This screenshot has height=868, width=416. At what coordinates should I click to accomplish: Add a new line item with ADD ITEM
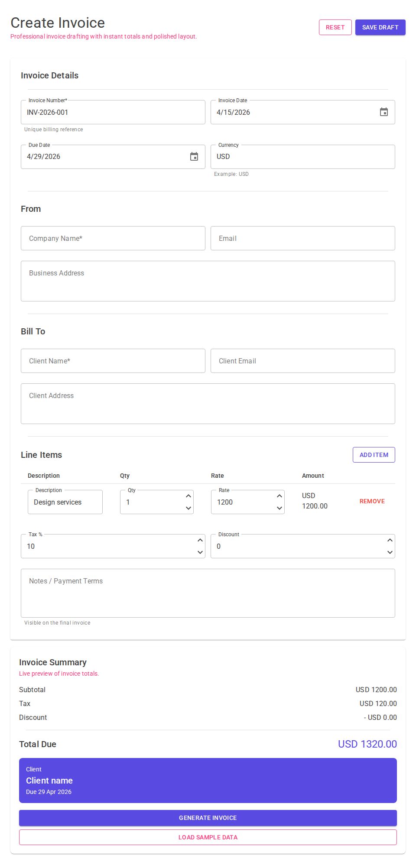374,455
